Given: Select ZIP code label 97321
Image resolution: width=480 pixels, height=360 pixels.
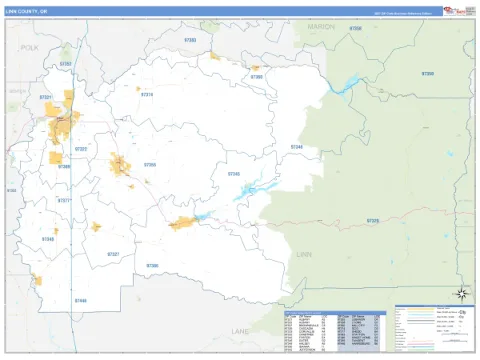Looking at the screenshot, I should 46,97.
